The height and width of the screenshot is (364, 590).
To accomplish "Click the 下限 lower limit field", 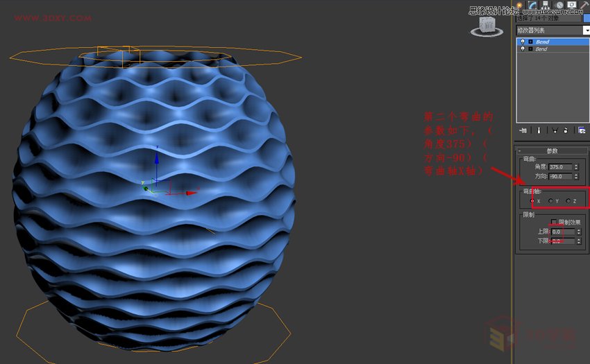I will click(x=563, y=241).
